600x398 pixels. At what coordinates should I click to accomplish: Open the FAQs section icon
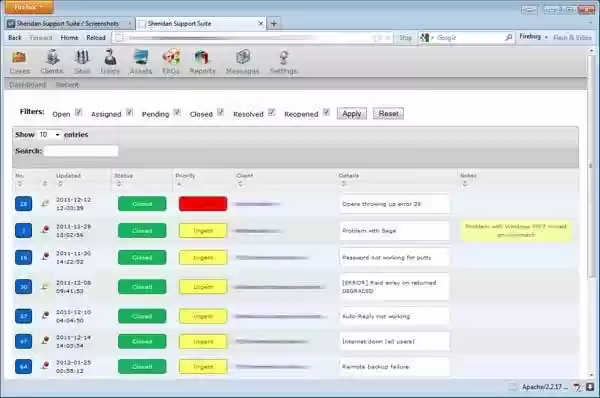[171, 57]
